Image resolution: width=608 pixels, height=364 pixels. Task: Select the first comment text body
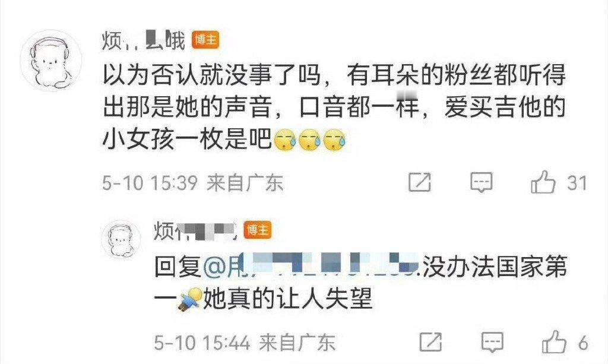click(x=334, y=107)
